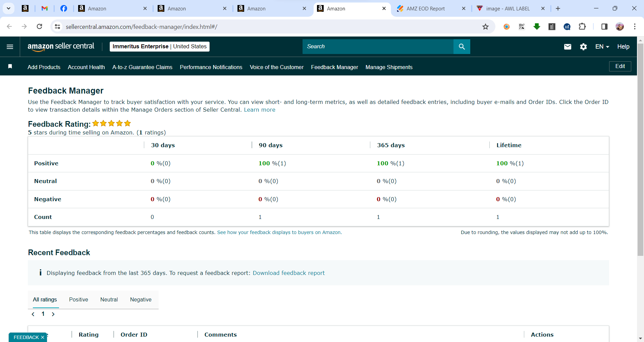Image resolution: width=644 pixels, height=342 pixels.
Task: Open the messages envelope icon
Action: (x=568, y=47)
